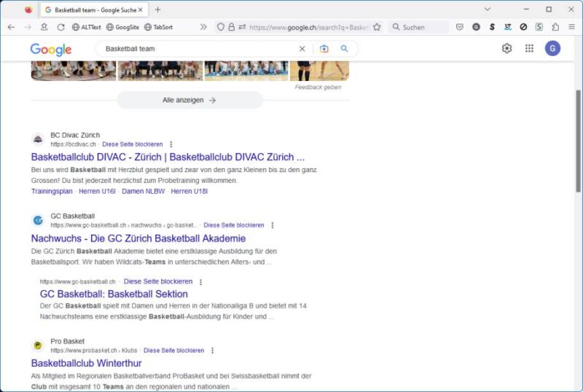Image resolution: width=583 pixels, height=392 pixels.
Task: List all tabs with the dropdown arrow
Action: (x=487, y=9)
